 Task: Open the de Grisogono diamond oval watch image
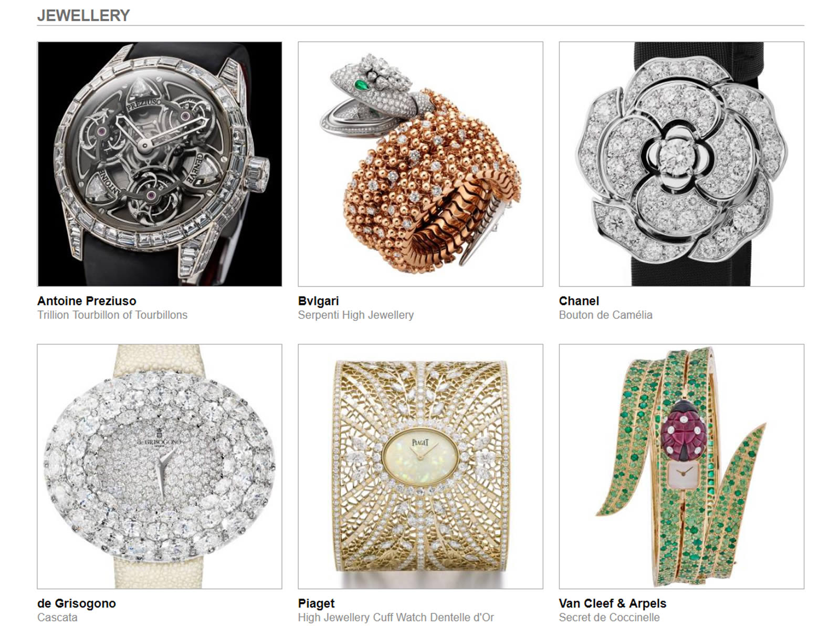tap(160, 467)
